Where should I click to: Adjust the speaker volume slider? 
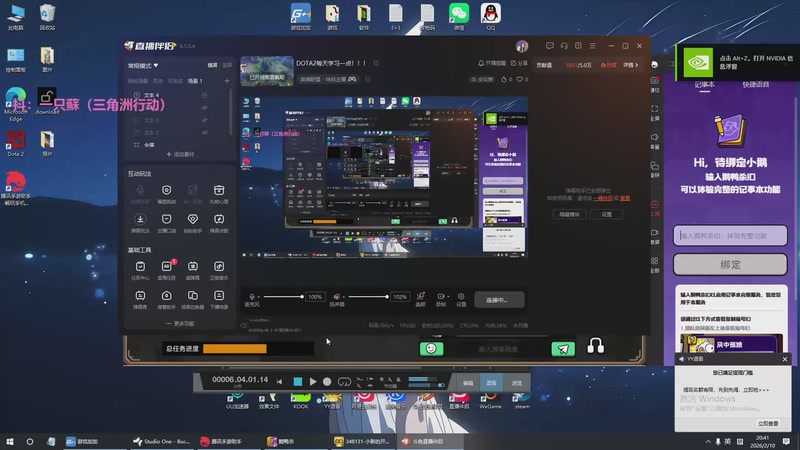pyautogui.click(x=368, y=296)
